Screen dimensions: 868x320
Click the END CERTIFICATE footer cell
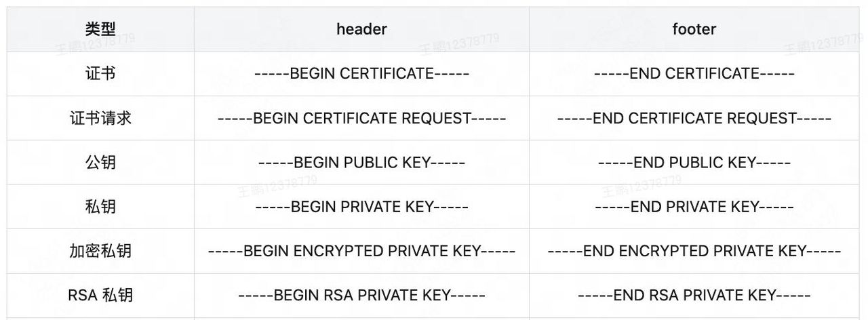point(694,73)
